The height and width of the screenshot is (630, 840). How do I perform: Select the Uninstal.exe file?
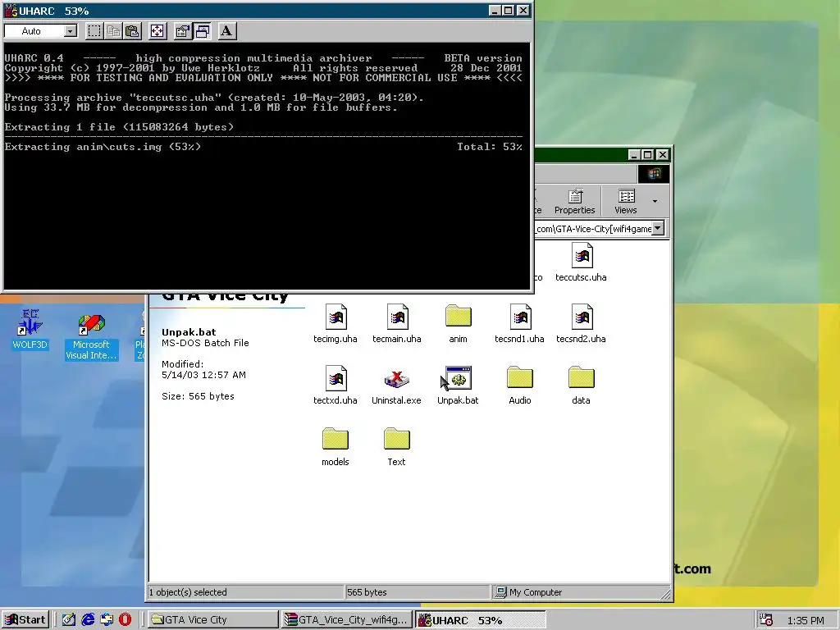pos(396,386)
